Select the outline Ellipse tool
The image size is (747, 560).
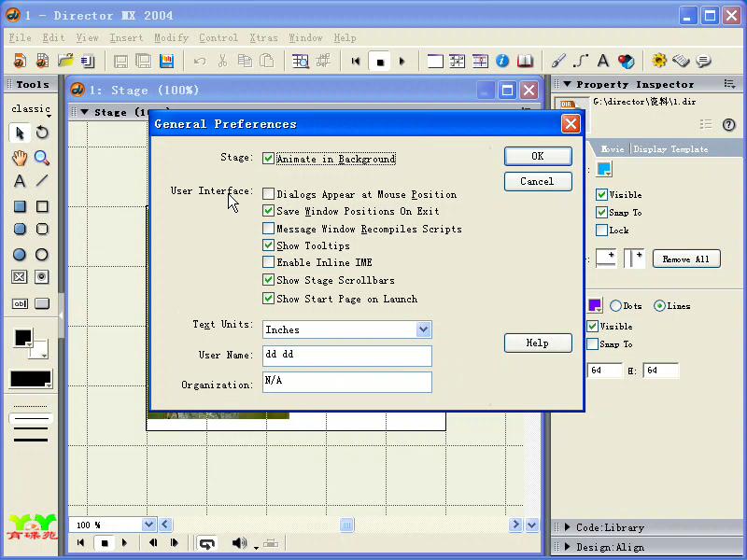42,254
